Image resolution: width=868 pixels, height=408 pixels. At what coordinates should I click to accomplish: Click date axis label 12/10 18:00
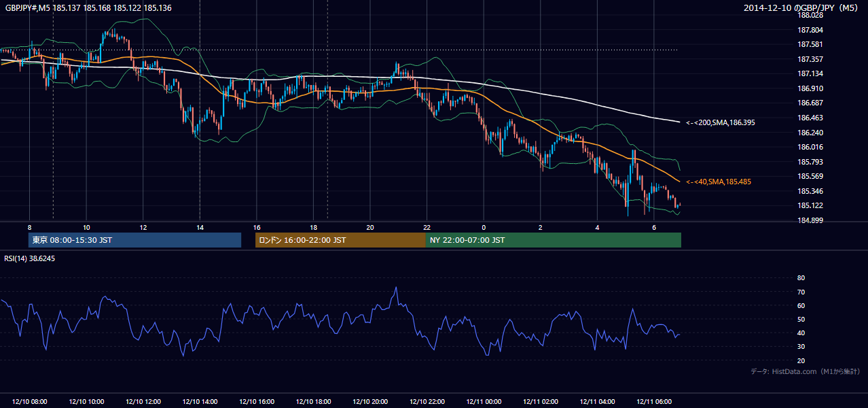click(313, 402)
